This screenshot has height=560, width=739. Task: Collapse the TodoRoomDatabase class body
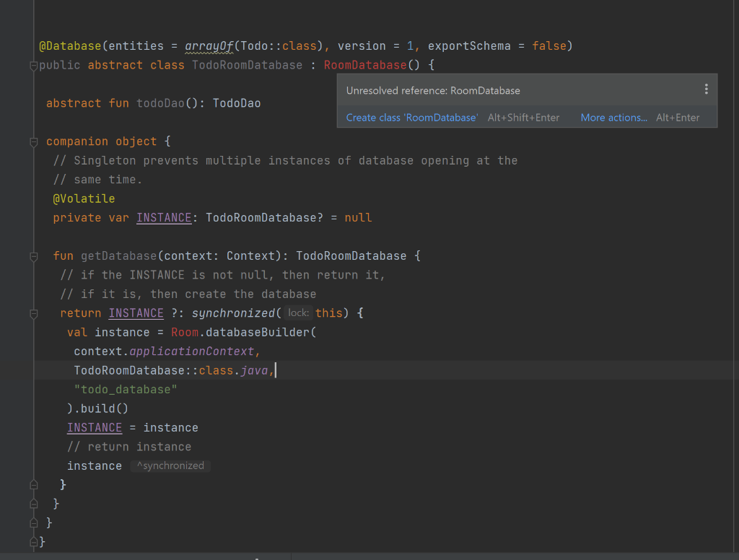coord(33,65)
